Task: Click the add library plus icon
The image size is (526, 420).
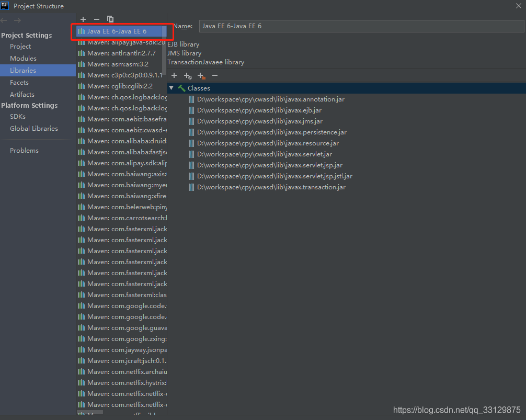Action: coord(83,19)
